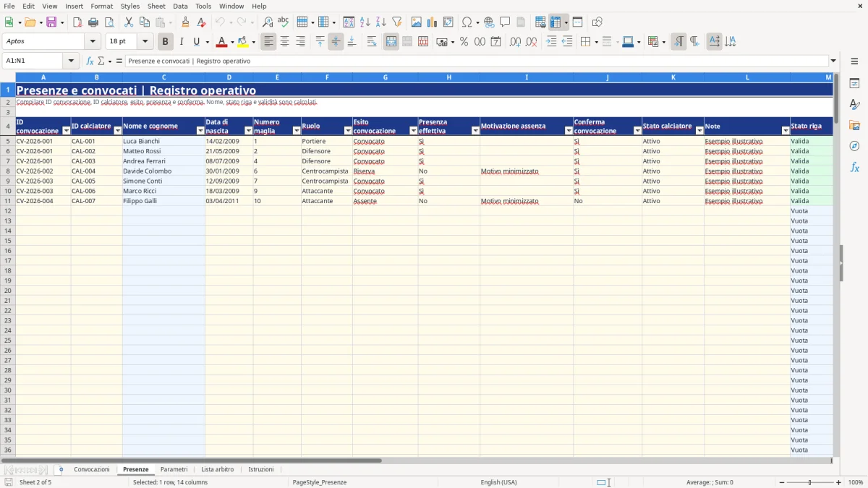Print the spreadsheet using the printer icon
This screenshot has width=868, height=488.
pos(93,22)
